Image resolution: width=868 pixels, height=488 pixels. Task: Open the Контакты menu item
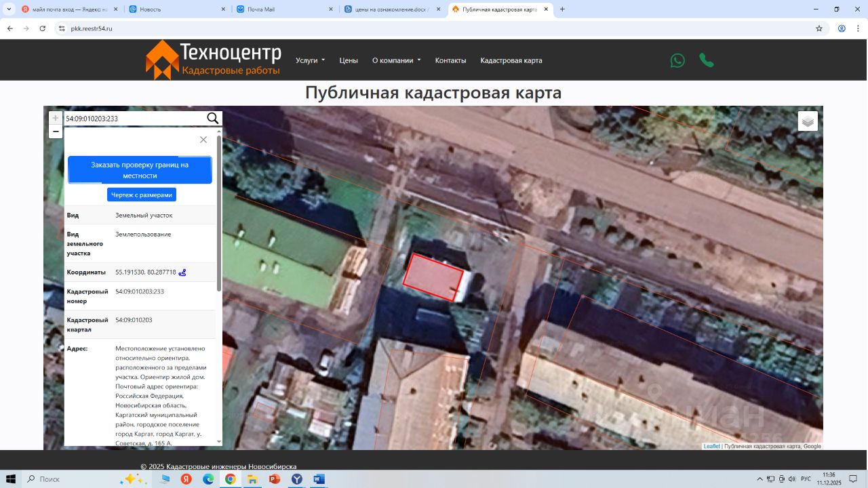[451, 60]
